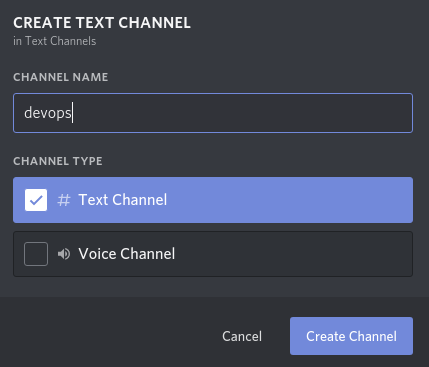Select the Voice Channel type row
This screenshot has height=367, width=429.
(x=213, y=254)
